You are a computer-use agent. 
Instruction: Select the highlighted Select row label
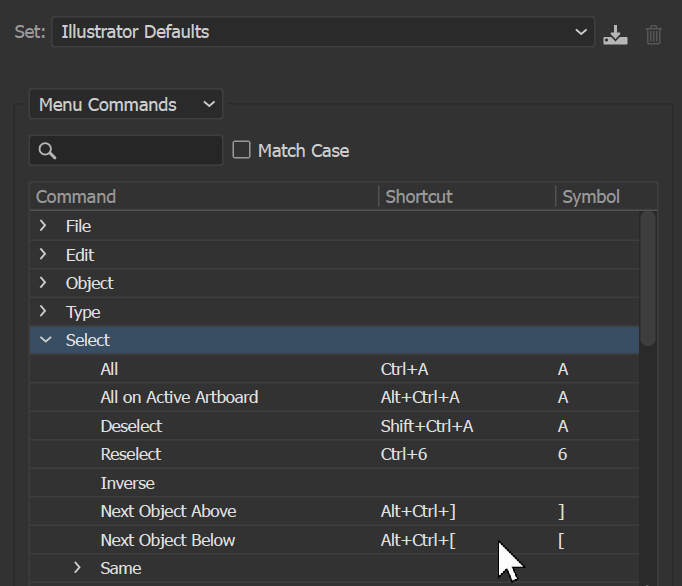click(87, 340)
